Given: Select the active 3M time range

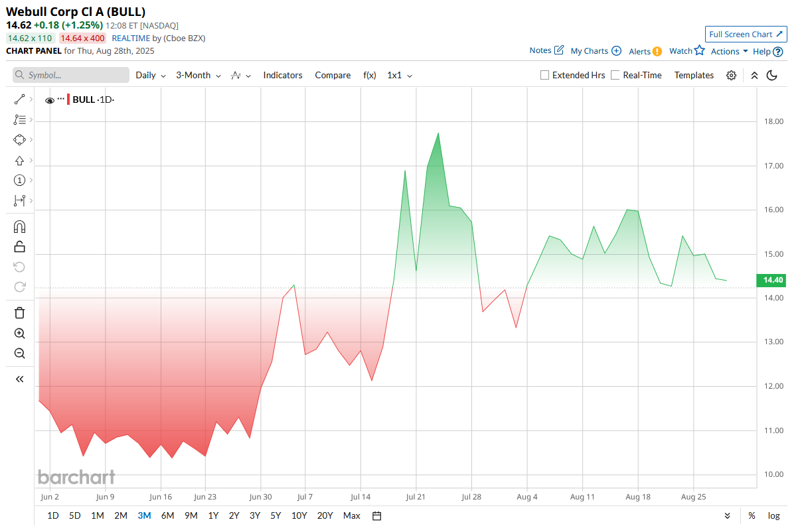Looking at the screenshot, I should [x=144, y=516].
